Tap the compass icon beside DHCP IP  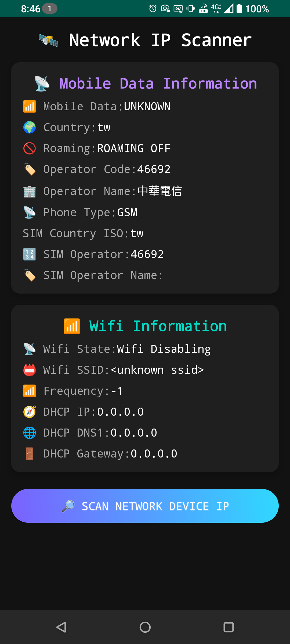point(30,412)
